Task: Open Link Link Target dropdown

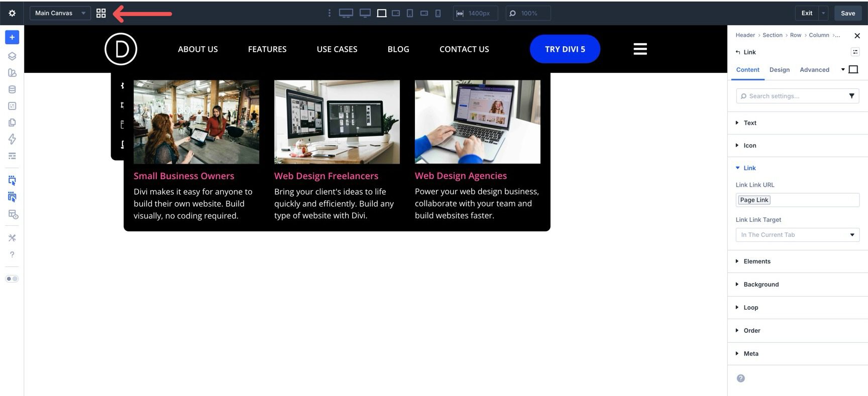Action: click(797, 235)
